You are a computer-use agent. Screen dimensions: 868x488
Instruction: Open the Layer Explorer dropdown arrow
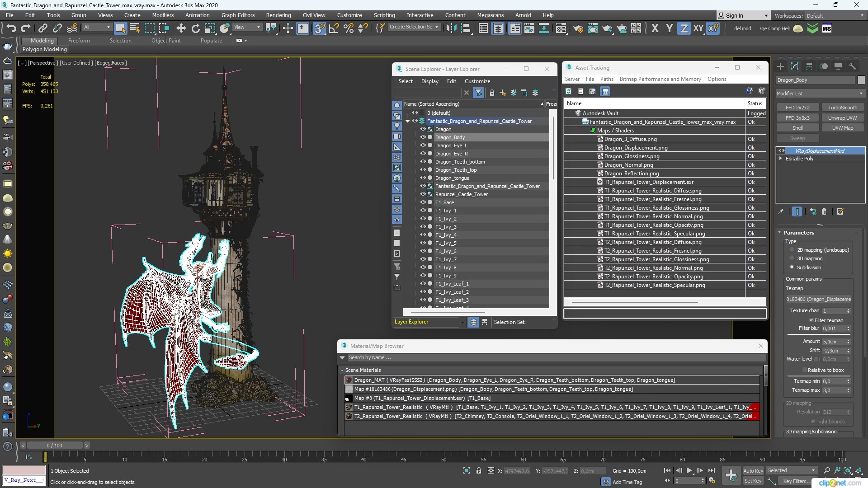click(462, 322)
